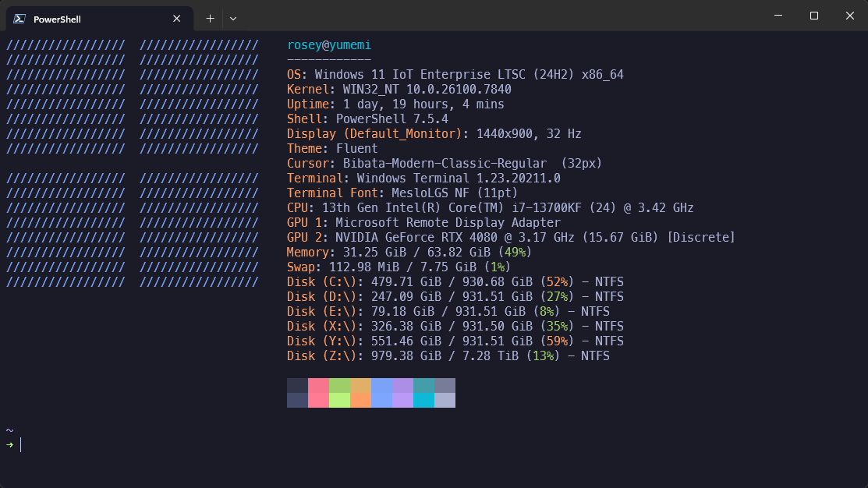Click the Terminal Font MesloLGS NF line
The height and width of the screenshot is (488, 868).
point(402,193)
